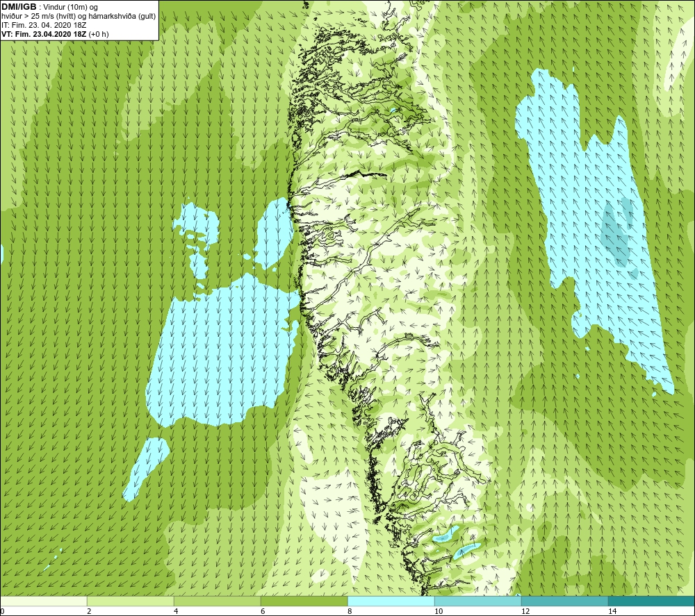Click legend label '8'
This screenshot has height=616, width=695.
coord(350,611)
